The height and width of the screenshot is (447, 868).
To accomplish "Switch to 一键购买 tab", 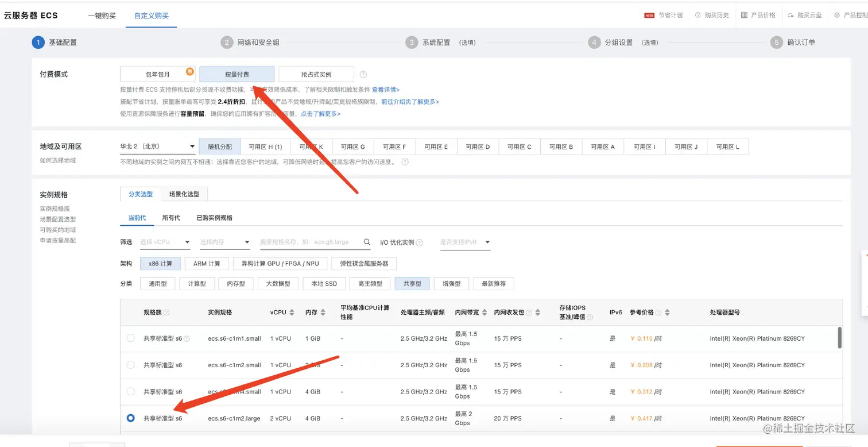I will 102,16.
